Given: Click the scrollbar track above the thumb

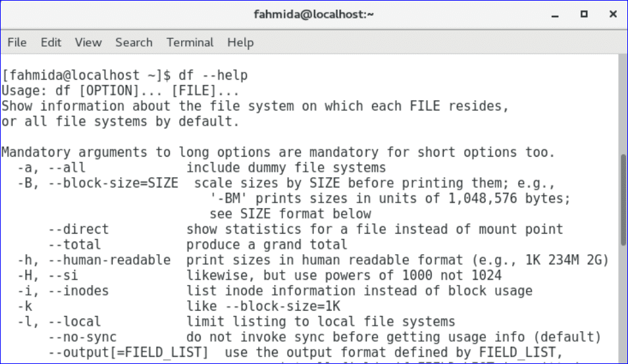Looking at the screenshot, I should click(x=623, y=105).
